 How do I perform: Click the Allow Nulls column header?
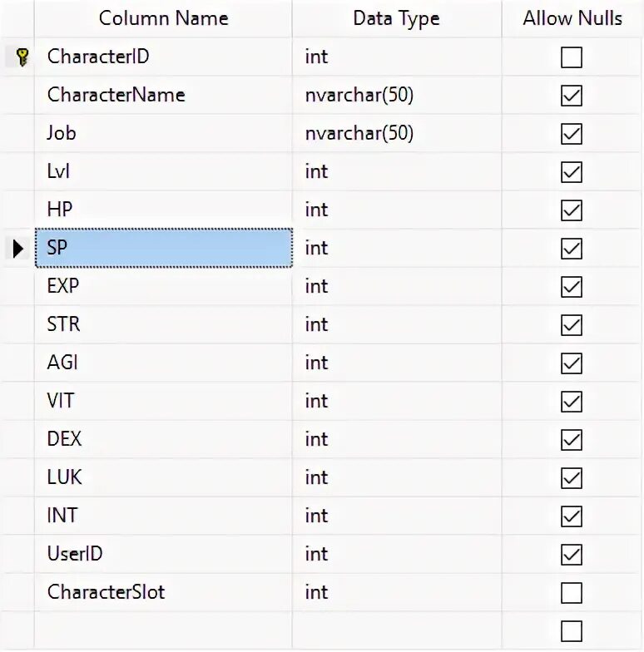click(572, 18)
